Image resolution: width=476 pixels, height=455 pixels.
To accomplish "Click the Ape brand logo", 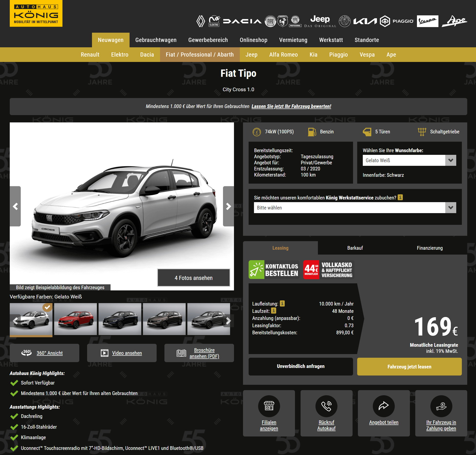I will 454,21.
